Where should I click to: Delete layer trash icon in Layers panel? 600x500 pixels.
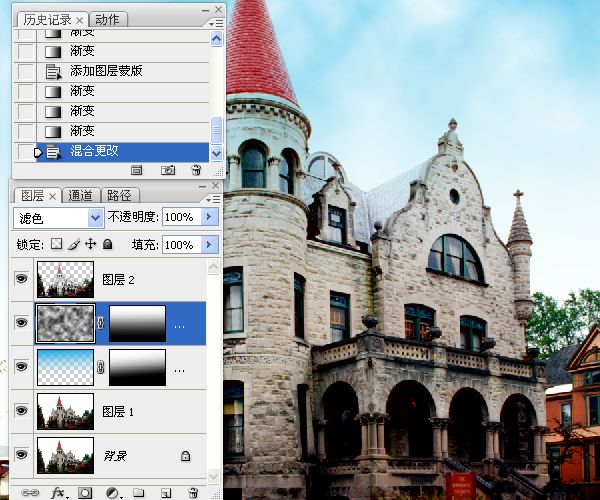[x=194, y=492]
